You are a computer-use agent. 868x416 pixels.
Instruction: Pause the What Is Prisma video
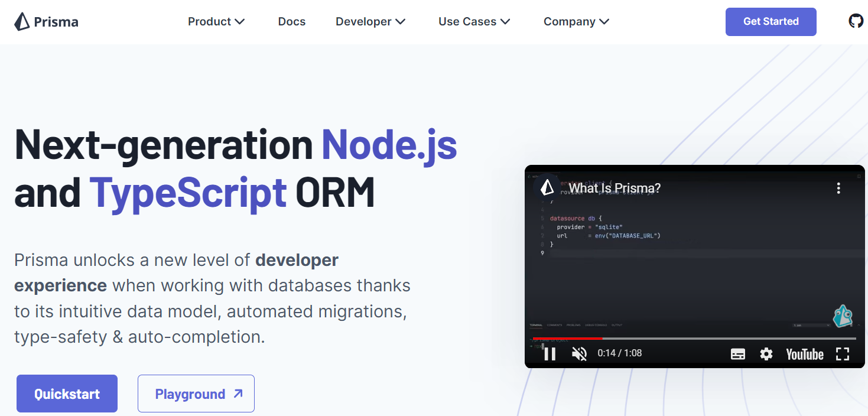coord(550,354)
